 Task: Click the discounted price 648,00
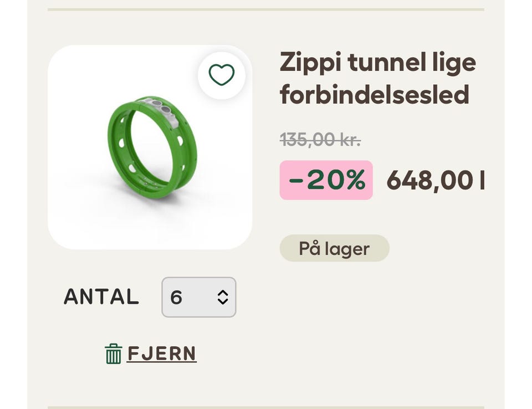[x=429, y=180]
